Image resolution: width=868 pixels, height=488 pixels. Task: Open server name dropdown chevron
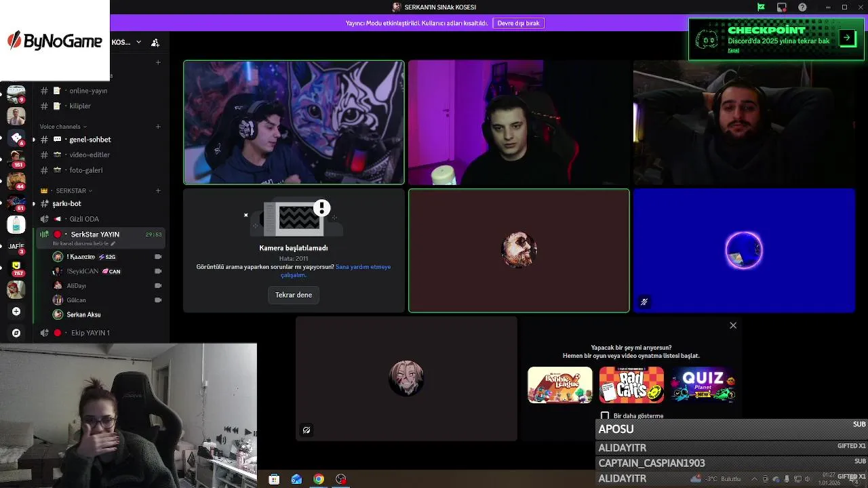coord(138,42)
